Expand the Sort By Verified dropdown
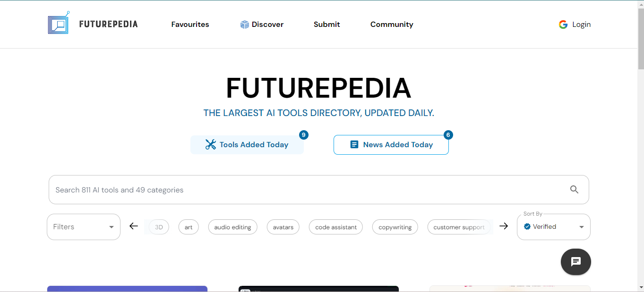This screenshot has width=644, height=292. (x=554, y=227)
